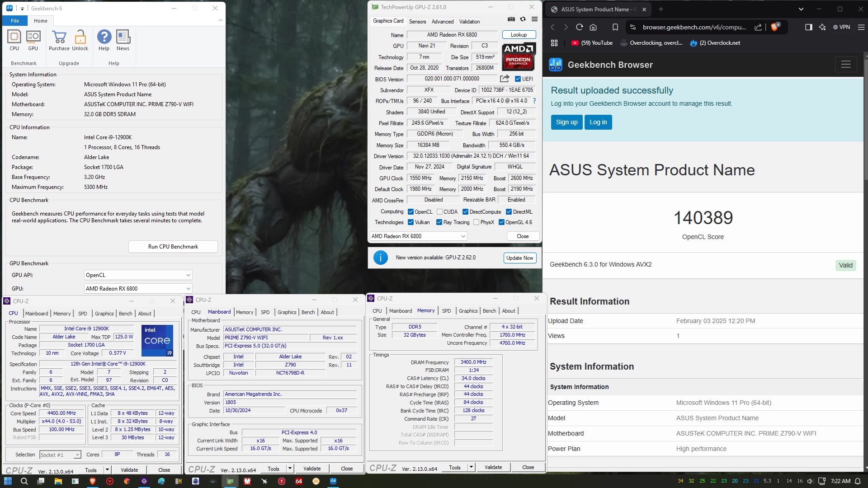Expand the GPU API dropdown in Geekbench
This screenshot has width=868, height=488.
(x=138, y=275)
